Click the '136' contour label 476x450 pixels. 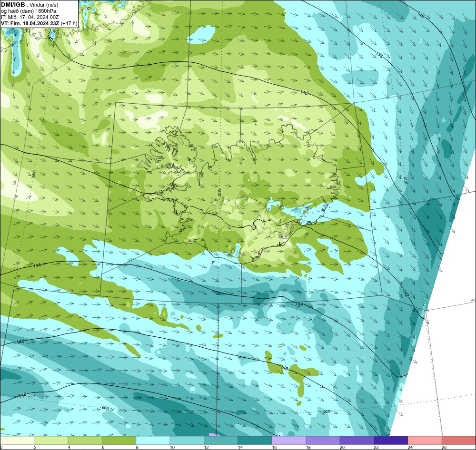point(421,14)
